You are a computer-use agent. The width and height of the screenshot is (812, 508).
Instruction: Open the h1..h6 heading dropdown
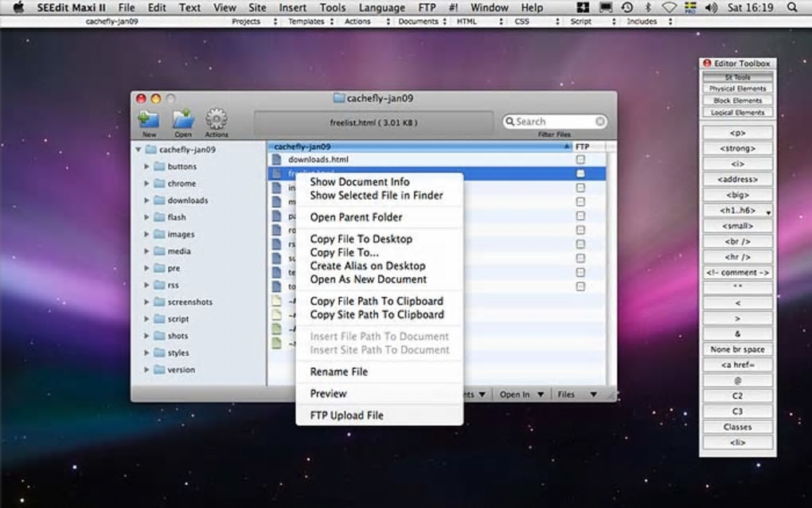737,210
